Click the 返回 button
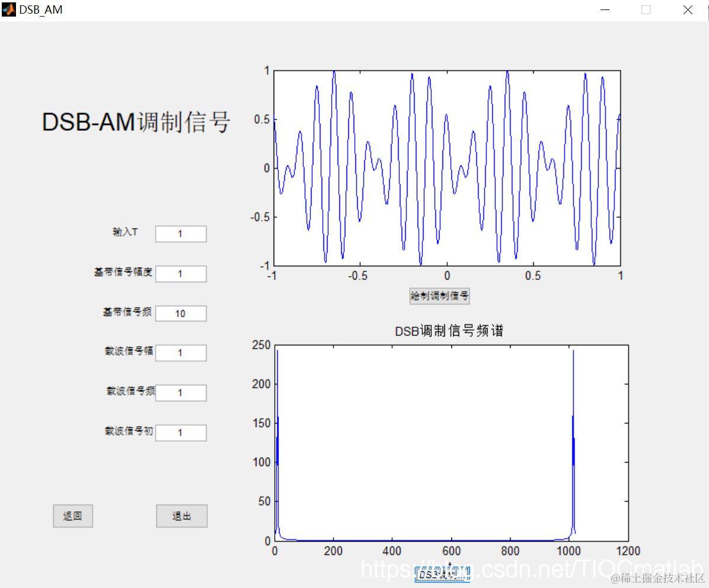Screen dimensions: 709x588 click(73, 516)
